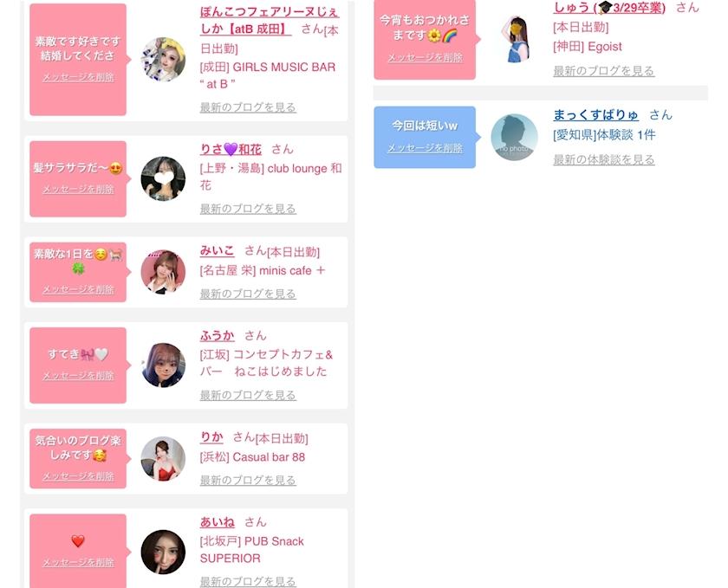The image size is (728, 588).
Task: Open the りか profile name link
Action: [x=211, y=437]
